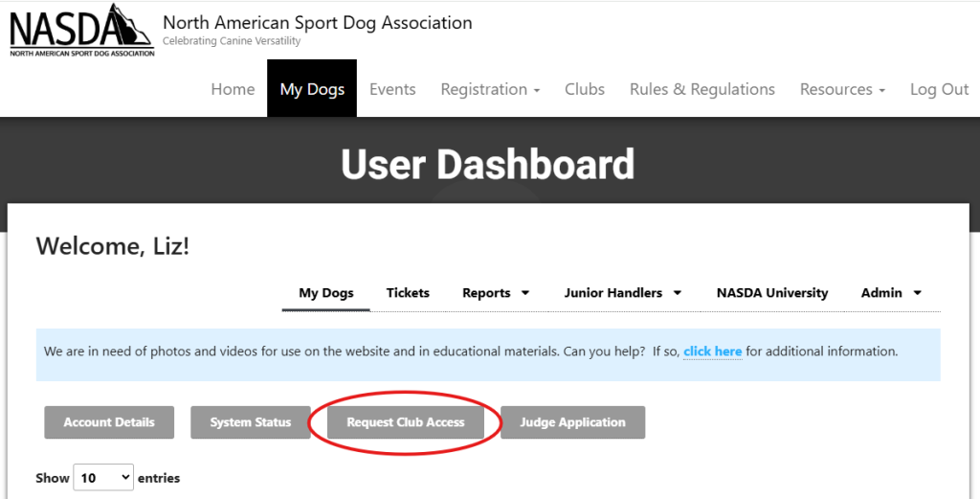Open the Home navigation link
980x499 pixels.
(233, 89)
